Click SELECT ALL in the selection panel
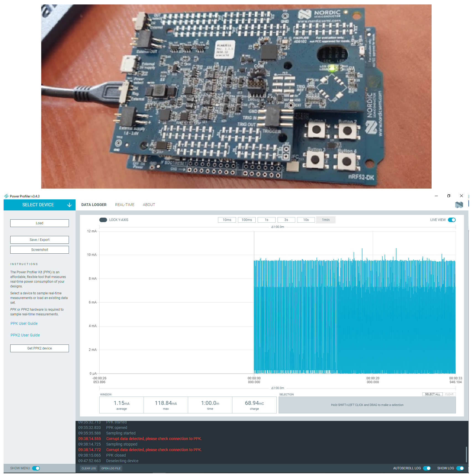 point(432,394)
